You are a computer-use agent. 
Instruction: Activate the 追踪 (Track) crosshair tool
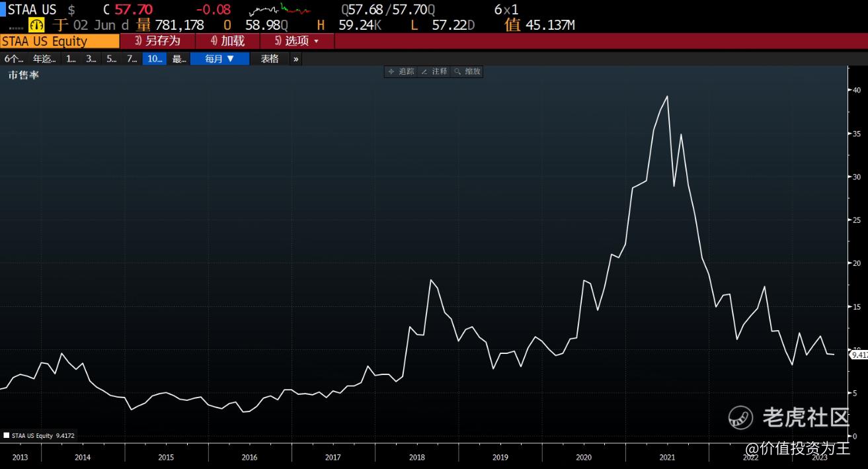(401, 71)
